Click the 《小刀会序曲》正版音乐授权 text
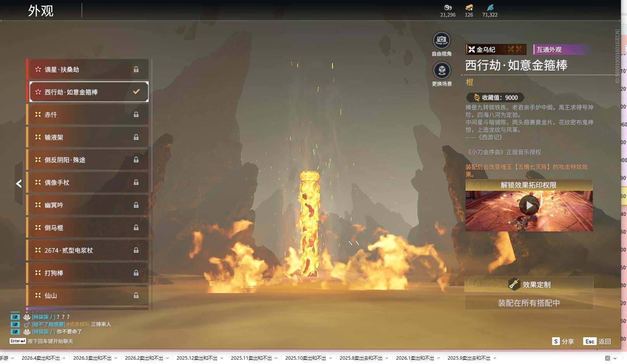Screen dimensions: 627x364 click(x=504, y=152)
